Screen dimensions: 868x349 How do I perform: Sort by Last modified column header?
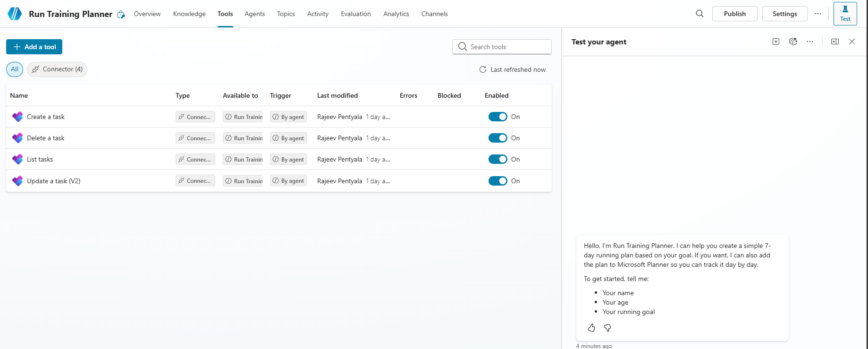(337, 95)
